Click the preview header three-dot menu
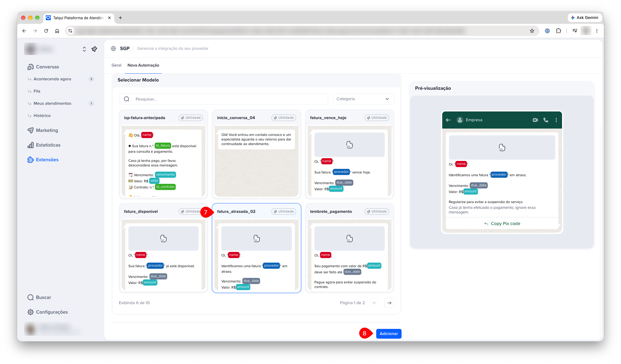 pos(556,120)
